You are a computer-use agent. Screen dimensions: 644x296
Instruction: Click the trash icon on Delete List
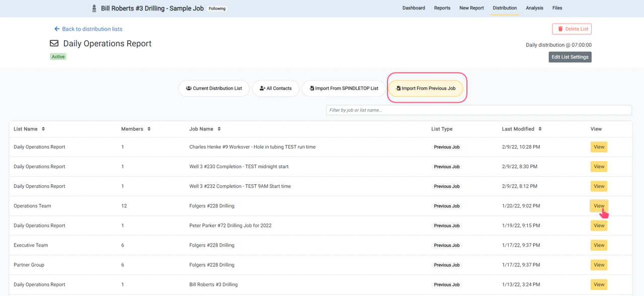[x=560, y=29]
